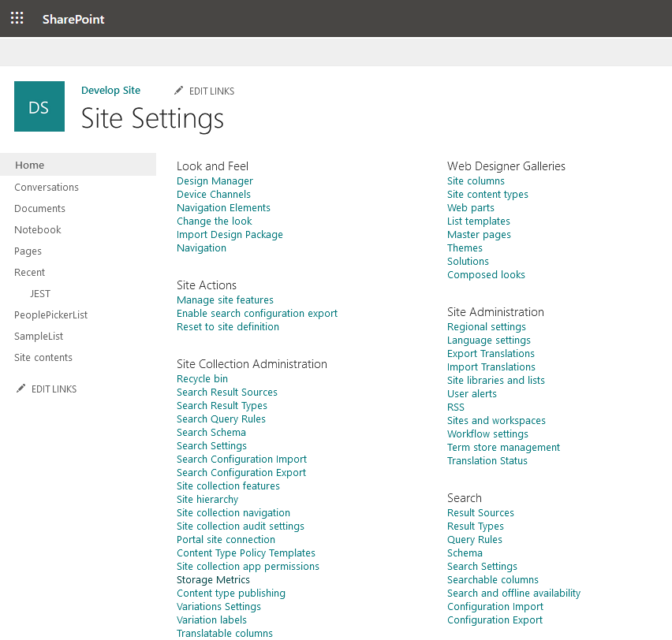Open Site collection app permissions
This screenshot has height=640, width=672.
click(248, 567)
